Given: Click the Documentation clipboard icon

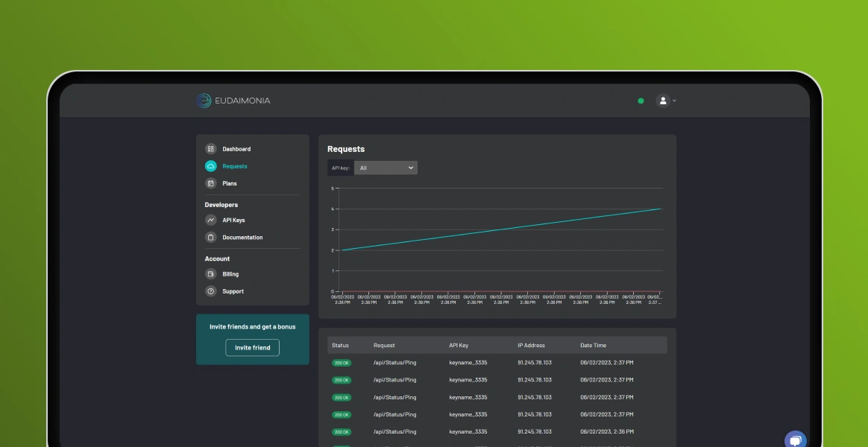Looking at the screenshot, I should point(210,238).
